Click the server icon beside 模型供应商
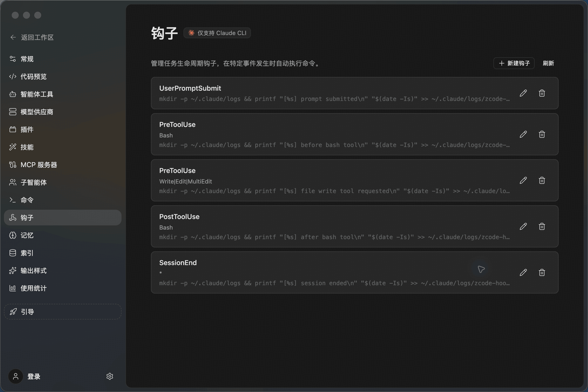The height and width of the screenshot is (392, 588). (13, 112)
